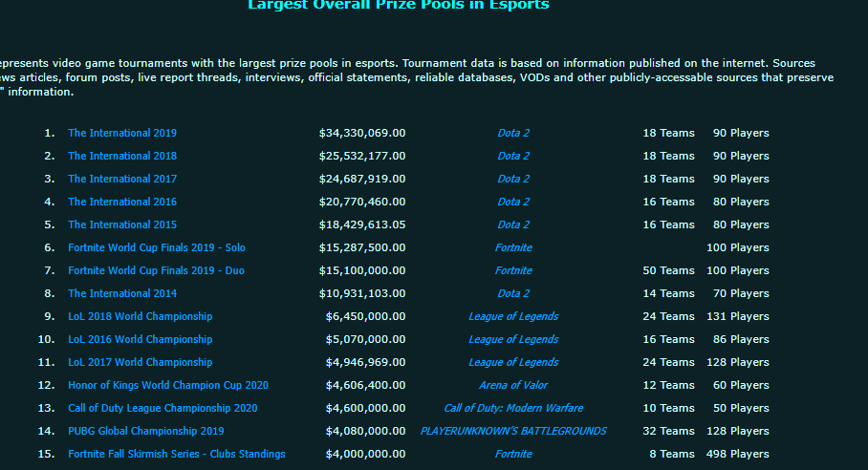This screenshot has width=868, height=470.
Task: Click the Dota 2 game link in row 1
Action: 513,133
